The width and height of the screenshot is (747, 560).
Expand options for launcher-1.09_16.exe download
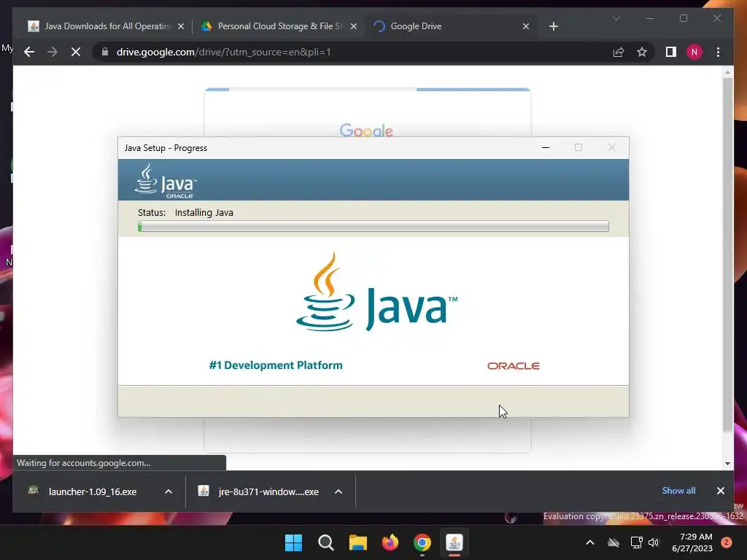169,491
